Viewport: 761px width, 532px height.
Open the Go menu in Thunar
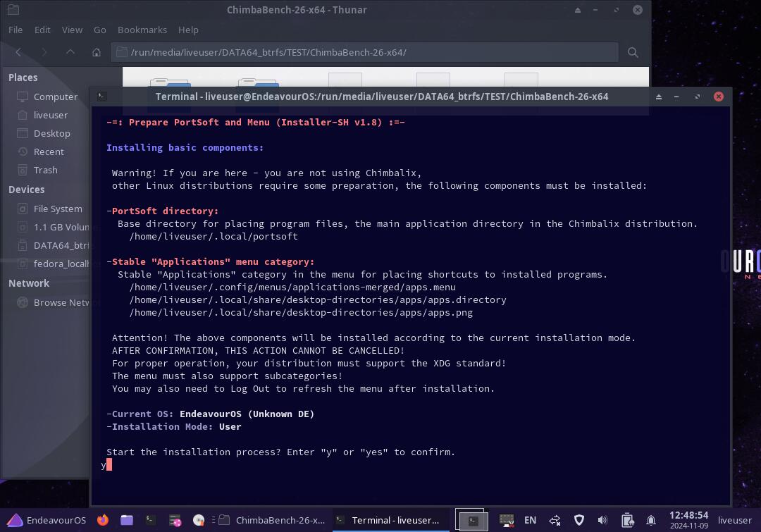[100, 30]
